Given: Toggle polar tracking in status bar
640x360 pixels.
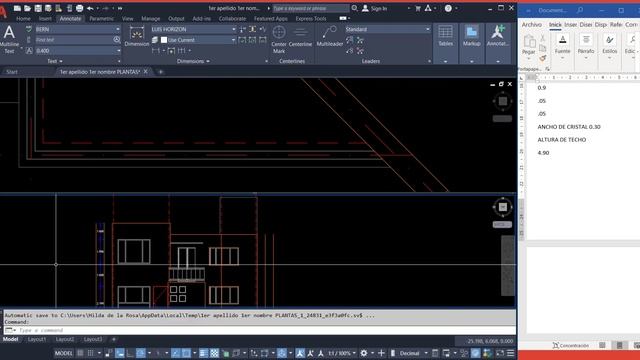Looking at the screenshot, I should pyautogui.click(x=141, y=353).
